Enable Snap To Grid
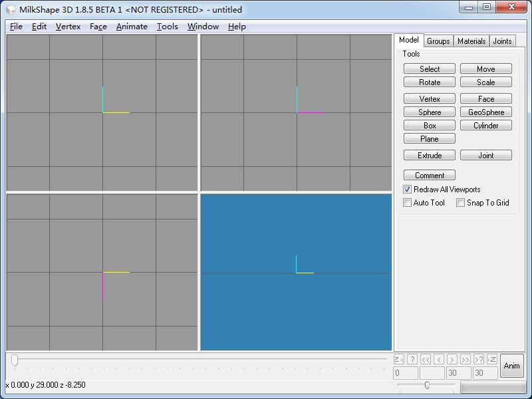Image resolution: width=532 pixels, height=399 pixels. [460, 203]
